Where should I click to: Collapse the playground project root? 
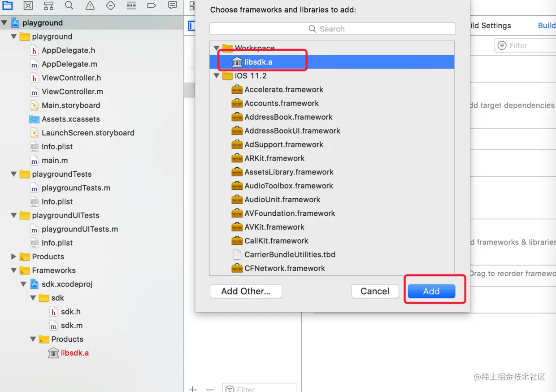4,23
